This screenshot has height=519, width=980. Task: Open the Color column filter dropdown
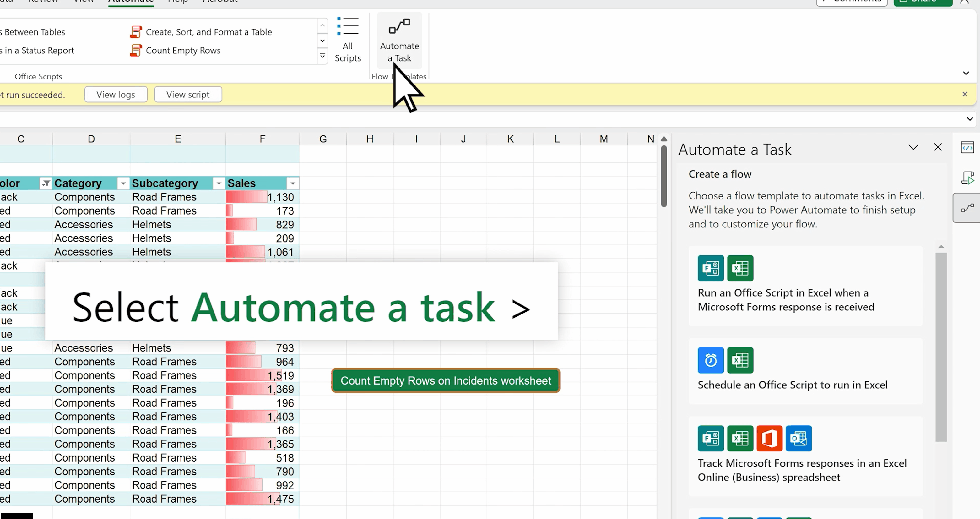(46, 183)
